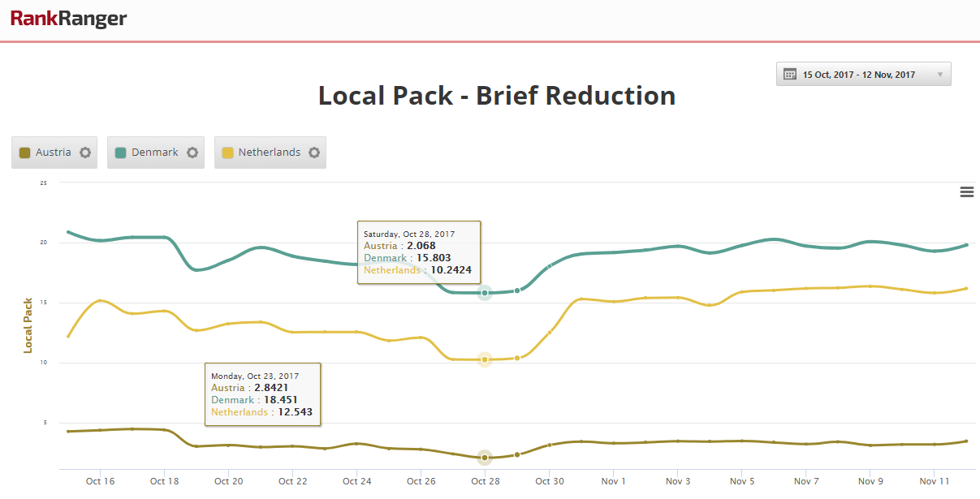Open the chart hamburger export menu
980x499 pixels.
[x=966, y=191]
